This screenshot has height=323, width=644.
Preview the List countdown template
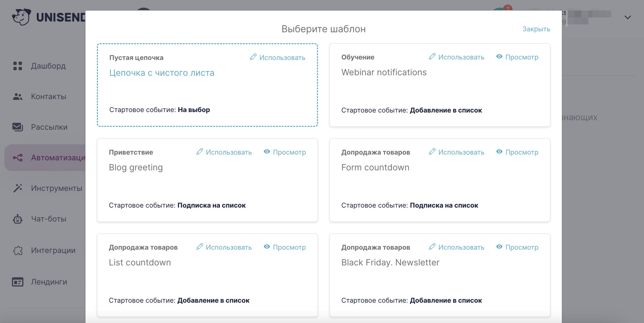point(285,247)
